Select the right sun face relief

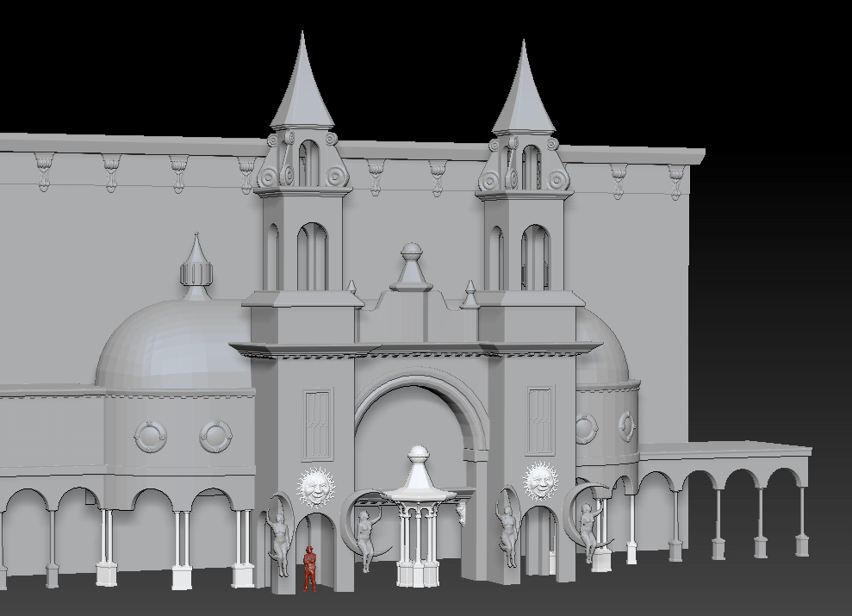540,482
